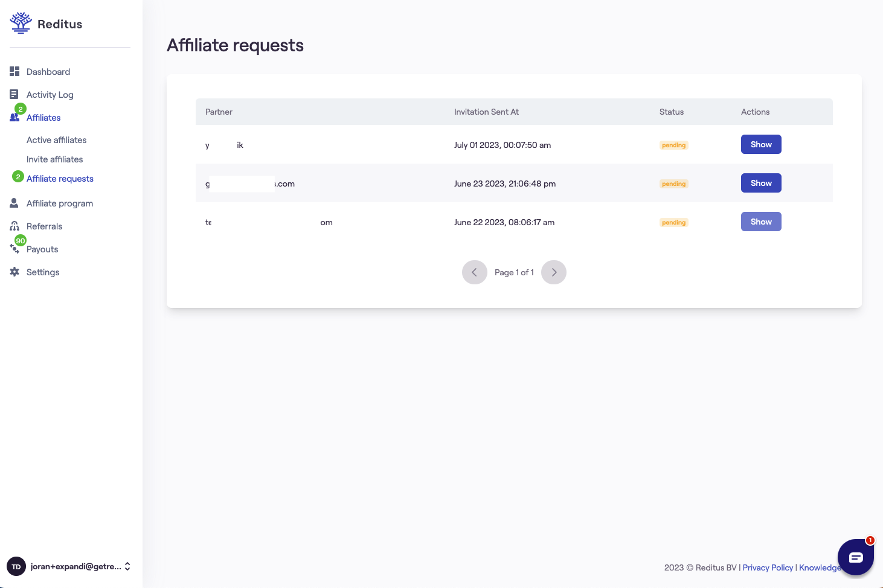Click the Affiliates people icon
This screenshot has width=883, height=588.
[14, 118]
